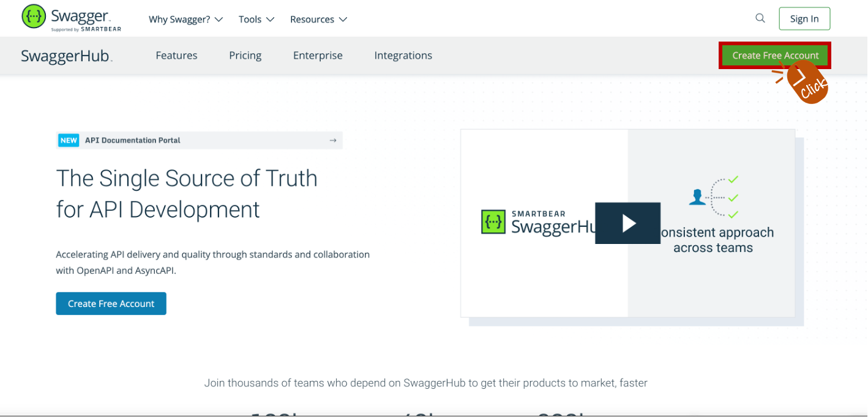Click the arrow on the API Documentation Portal banner
The image size is (868, 417).
click(333, 141)
